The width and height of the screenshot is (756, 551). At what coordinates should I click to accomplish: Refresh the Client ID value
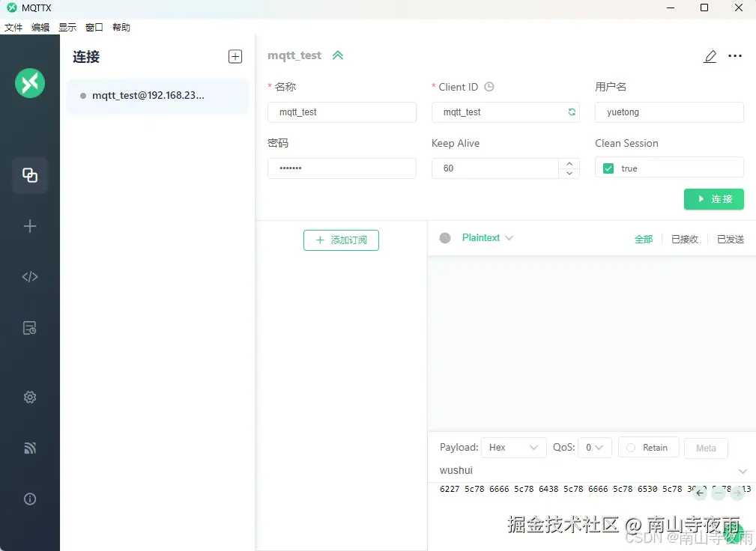point(572,112)
